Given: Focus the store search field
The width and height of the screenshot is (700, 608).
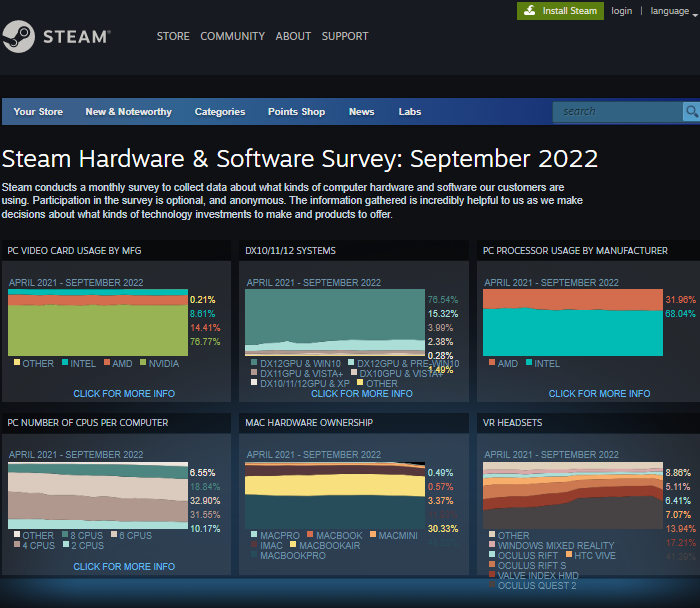Looking at the screenshot, I should 615,111.
